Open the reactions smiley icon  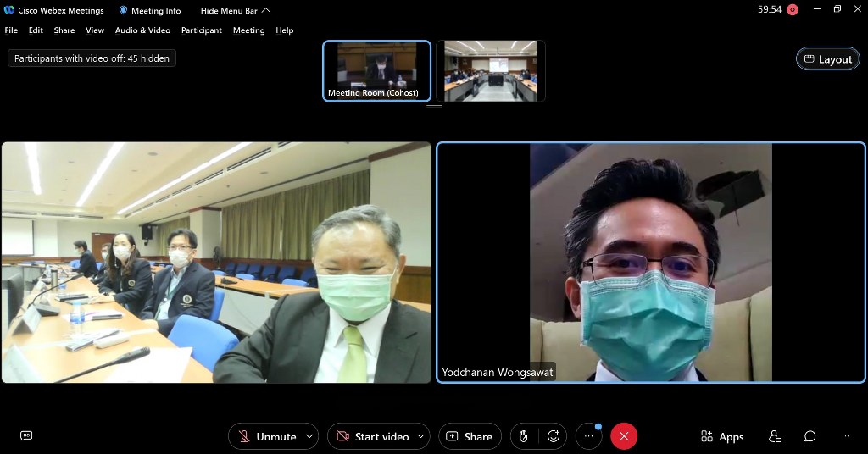554,436
